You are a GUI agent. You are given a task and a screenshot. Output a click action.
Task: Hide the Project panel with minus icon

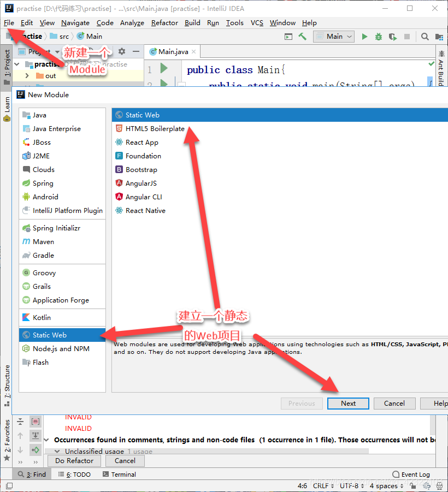pyautogui.click(x=136, y=51)
